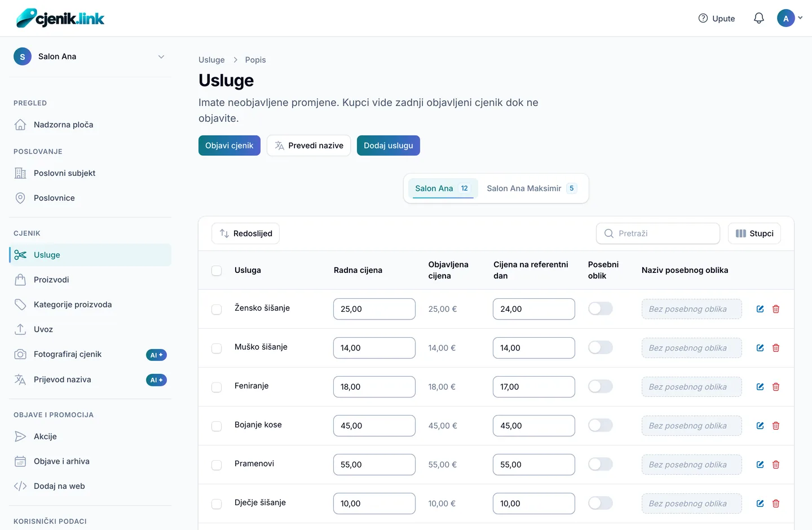The height and width of the screenshot is (530, 812).
Task: Switch to the Salon Ana Maksimir tab
Action: point(532,188)
